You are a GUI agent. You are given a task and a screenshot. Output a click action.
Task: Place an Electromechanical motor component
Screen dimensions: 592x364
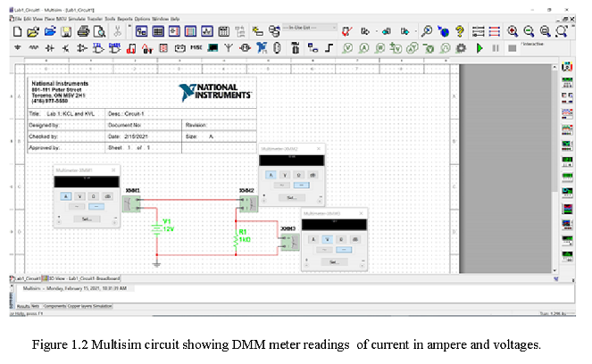pos(245,48)
